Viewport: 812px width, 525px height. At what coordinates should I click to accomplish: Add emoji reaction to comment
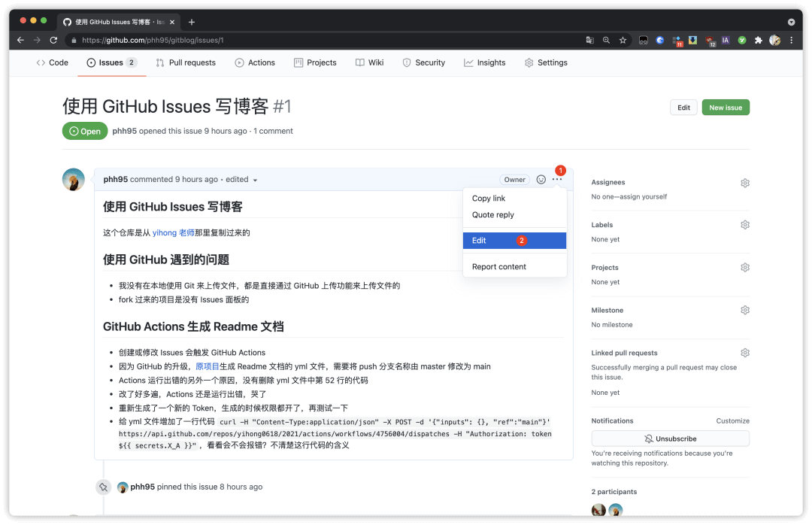pyautogui.click(x=541, y=179)
